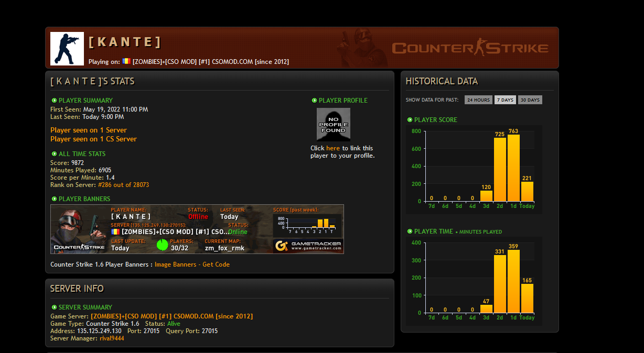Click the Counter-Strike soldier avatar icon

point(67,49)
